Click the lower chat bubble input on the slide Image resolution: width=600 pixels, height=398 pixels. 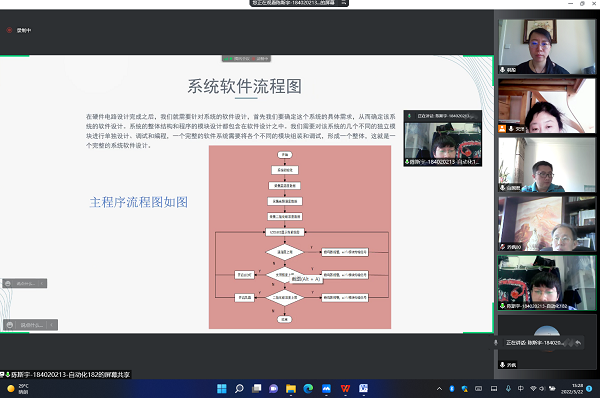coord(32,325)
